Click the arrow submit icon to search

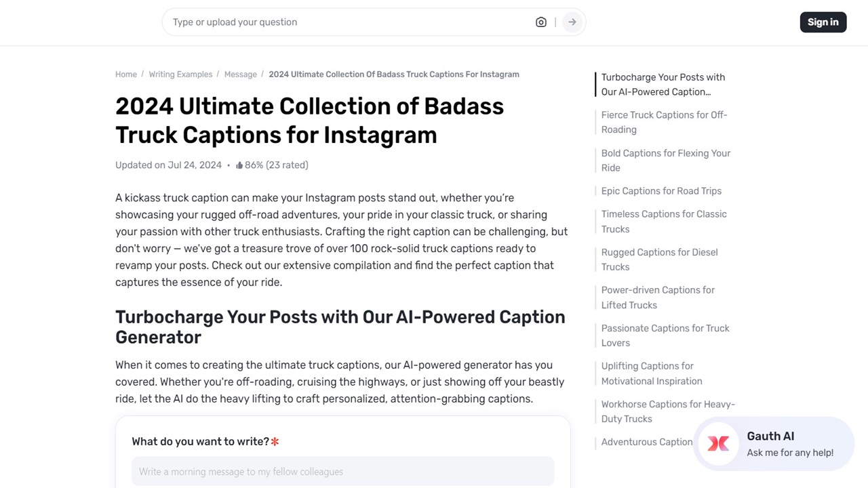pyautogui.click(x=572, y=22)
